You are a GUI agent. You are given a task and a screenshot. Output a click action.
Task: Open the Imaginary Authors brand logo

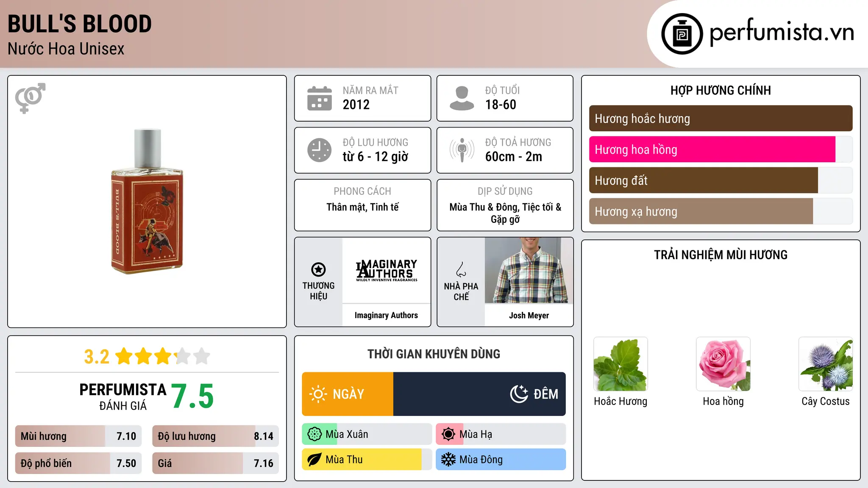coord(387,270)
